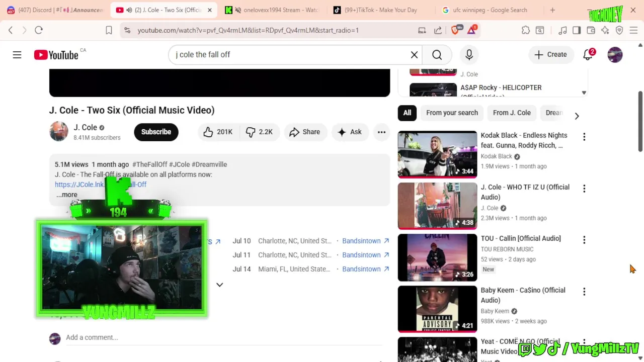Open the YouTube notifications bell
Viewport: 644px width, 362px height.
click(588, 54)
